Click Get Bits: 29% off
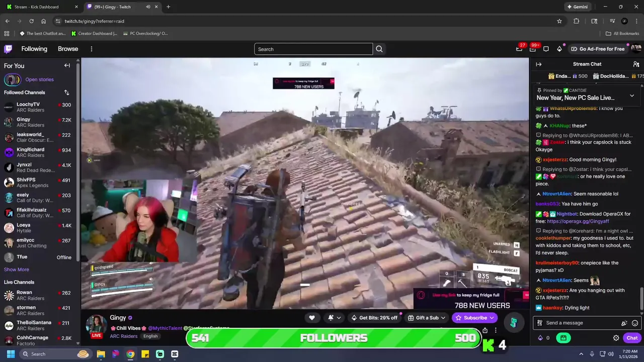644x362 pixels. pos(374,318)
